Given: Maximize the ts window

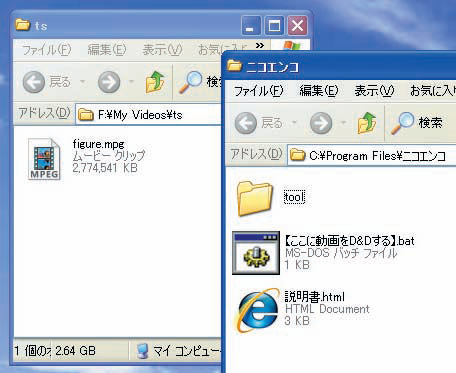Looking at the screenshot, I should pyautogui.click(x=274, y=26).
